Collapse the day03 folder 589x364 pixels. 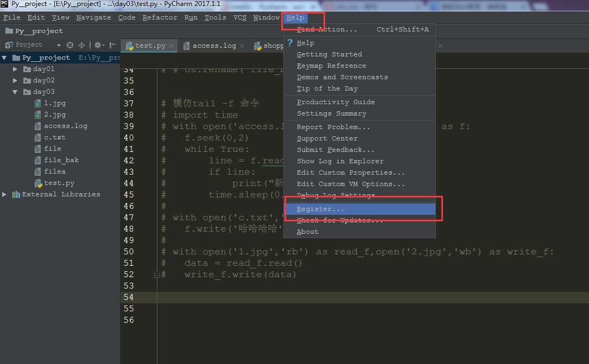[x=15, y=92]
